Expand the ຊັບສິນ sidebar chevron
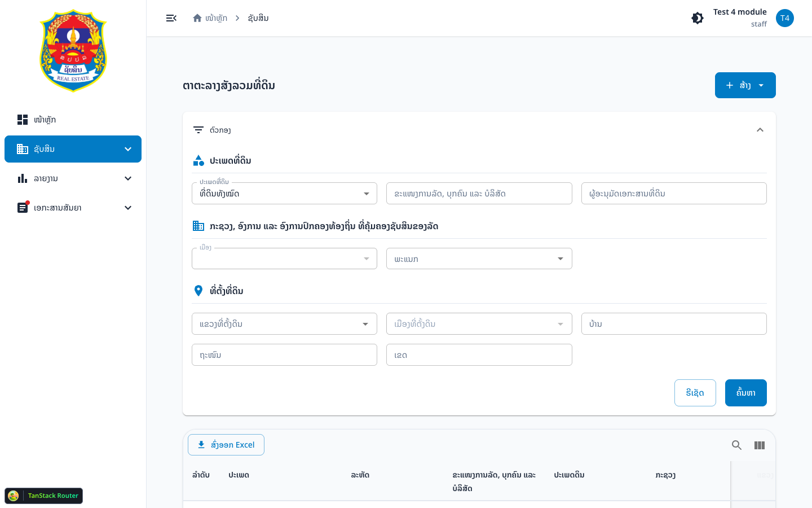The width and height of the screenshot is (812, 508). 128,149
